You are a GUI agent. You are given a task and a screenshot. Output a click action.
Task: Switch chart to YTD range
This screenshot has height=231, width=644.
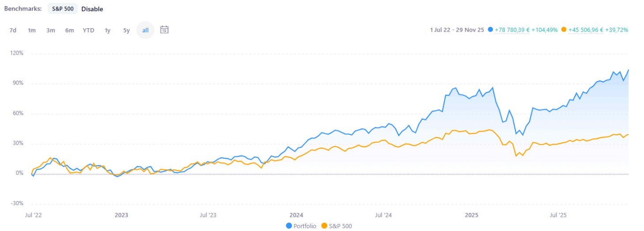click(x=88, y=30)
